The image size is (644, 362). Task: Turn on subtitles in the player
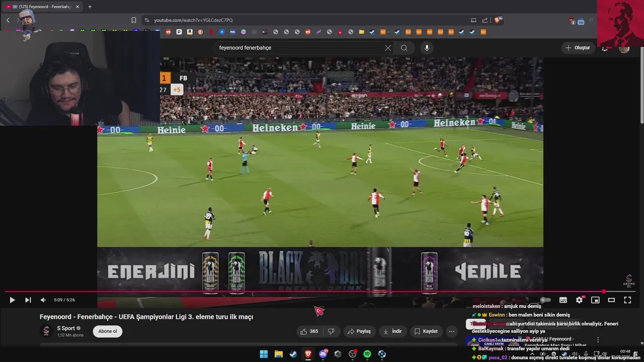563,300
